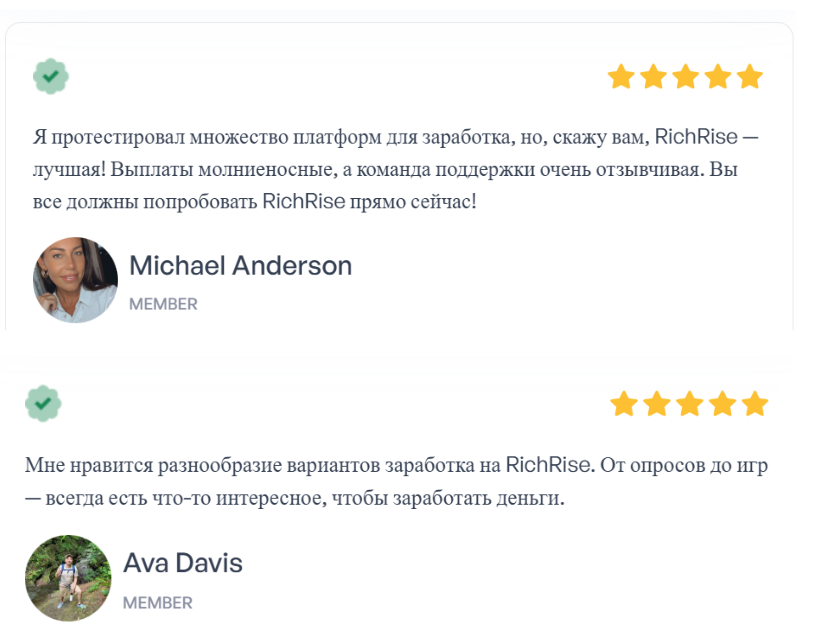Click the middle star in Ava Davis's rating

tap(689, 404)
